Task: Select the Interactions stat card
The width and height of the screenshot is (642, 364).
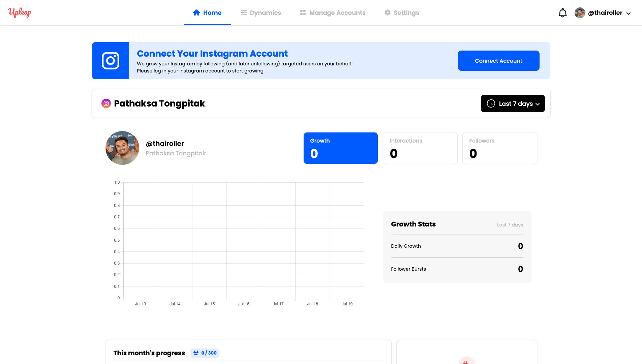Action: click(x=420, y=148)
